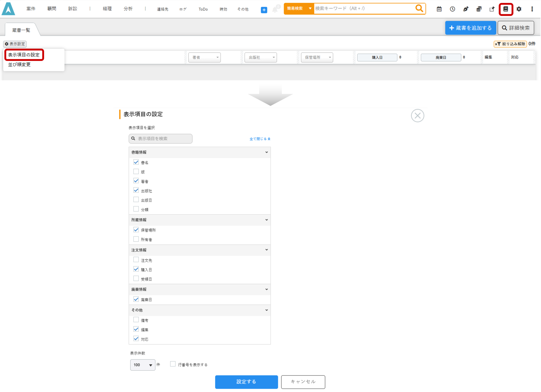Uncheck the 対応 checkbox in the dialog

pos(136,339)
